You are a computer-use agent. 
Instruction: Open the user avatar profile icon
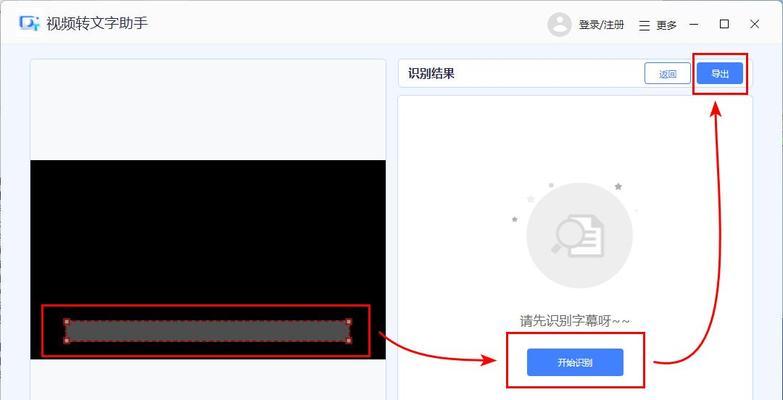click(559, 24)
